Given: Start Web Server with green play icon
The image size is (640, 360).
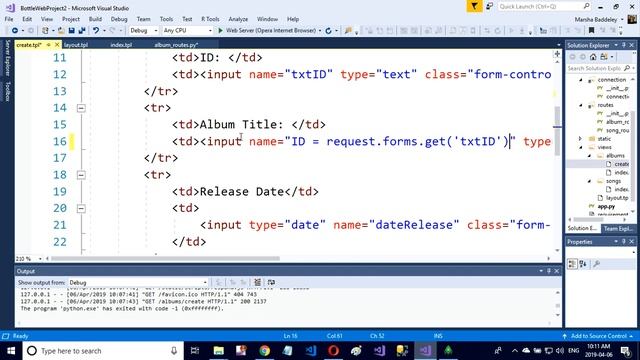Looking at the screenshot, I should (x=220, y=31).
